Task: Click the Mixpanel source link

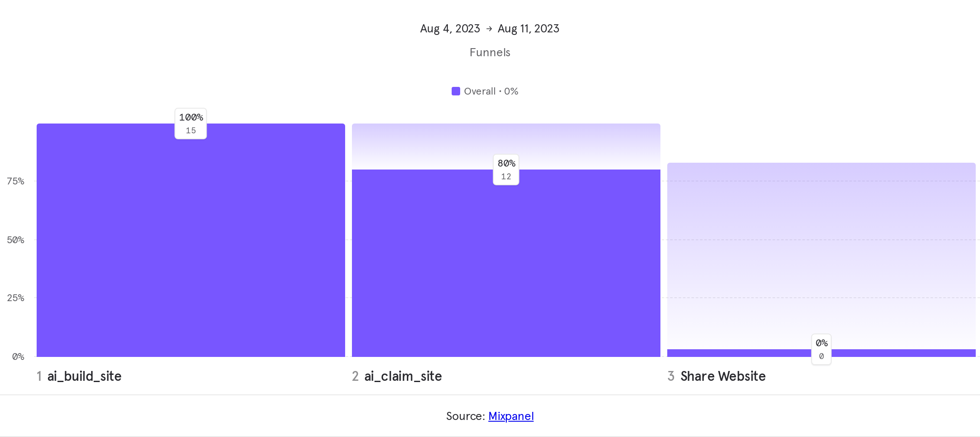Action: pyautogui.click(x=511, y=416)
